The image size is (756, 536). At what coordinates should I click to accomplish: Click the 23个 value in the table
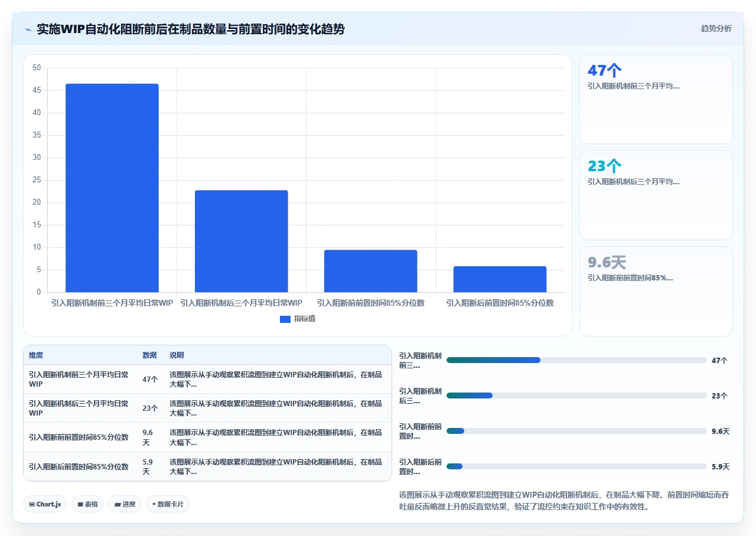(150, 408)
